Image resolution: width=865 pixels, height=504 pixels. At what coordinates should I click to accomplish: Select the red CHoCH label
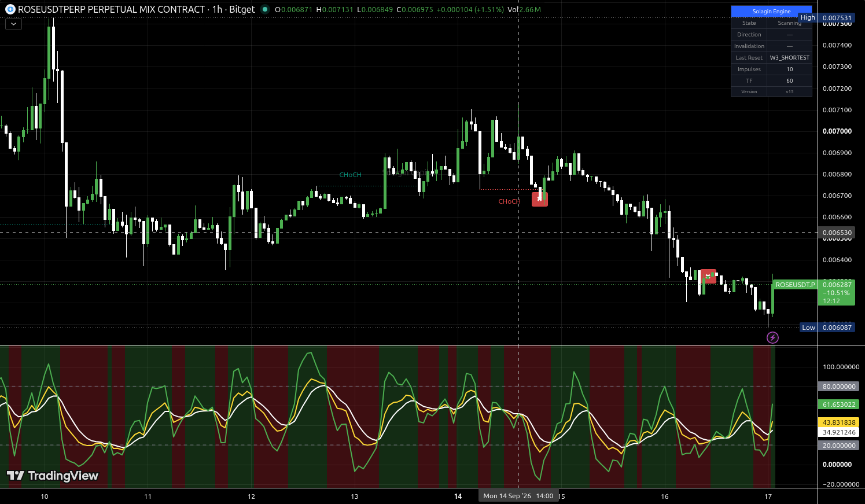[509, 201]
